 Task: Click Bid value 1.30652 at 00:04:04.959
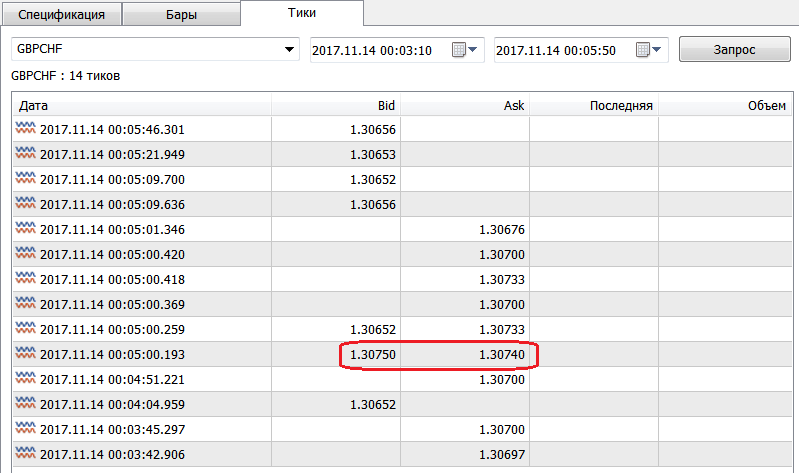(372, 404)
